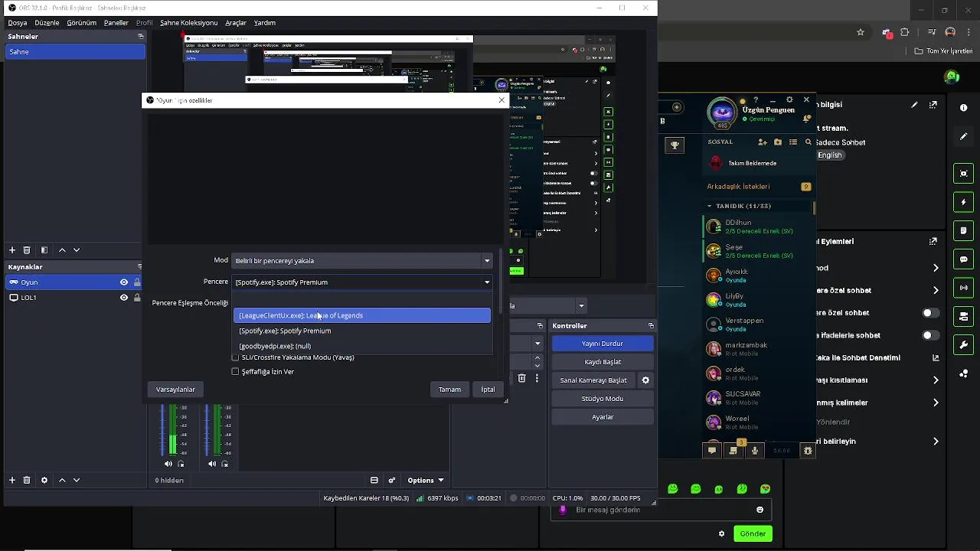980x551 pixels.
Task: Click League microphone voice icon at bottom
Action: pyautogui.click(x=755, y=451)
